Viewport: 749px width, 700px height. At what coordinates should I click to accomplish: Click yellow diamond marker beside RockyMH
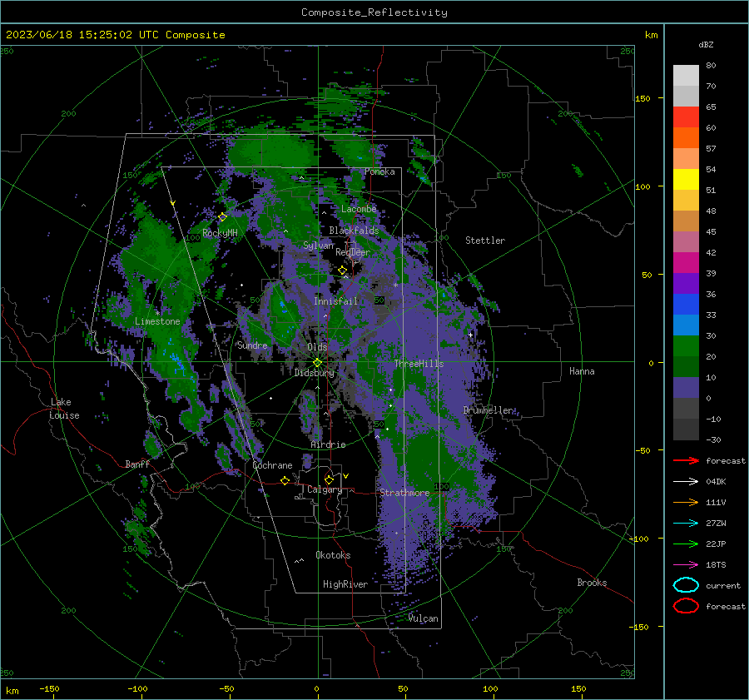tap(222, 217)
